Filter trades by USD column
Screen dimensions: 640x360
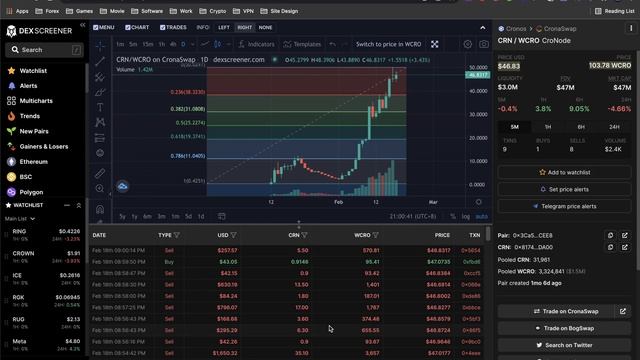pyautogui.click(x=233, y=235)
